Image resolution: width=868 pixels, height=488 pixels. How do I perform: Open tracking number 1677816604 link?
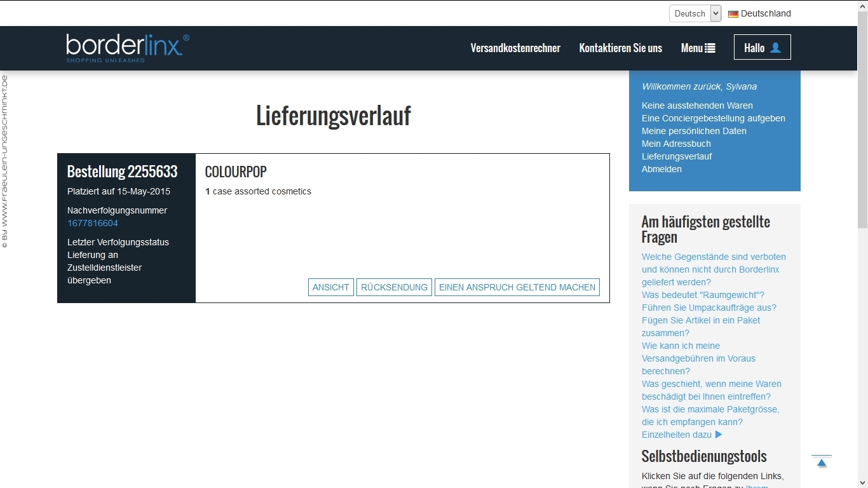pyautogui.click(x=93, y=223)
